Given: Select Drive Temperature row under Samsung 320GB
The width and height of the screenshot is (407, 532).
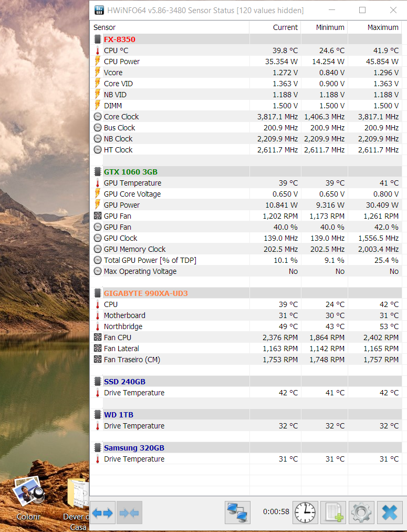Looking at the screenshot, I should (246, 459).
